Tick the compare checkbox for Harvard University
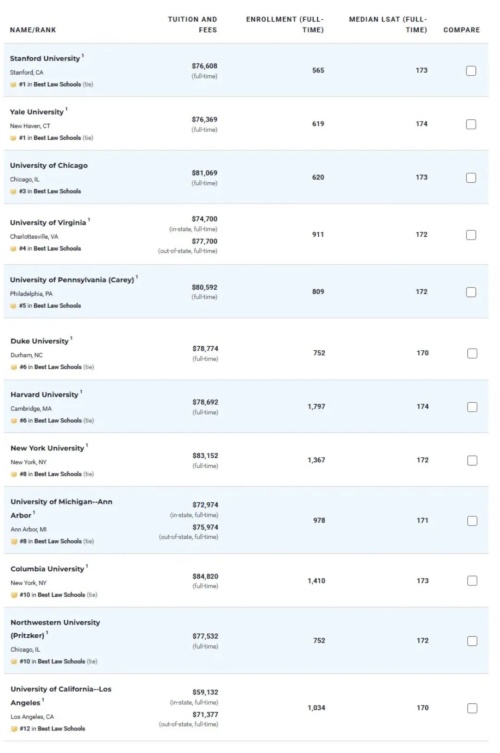Viewport: 500px width, 753px height. click(472, 407)
